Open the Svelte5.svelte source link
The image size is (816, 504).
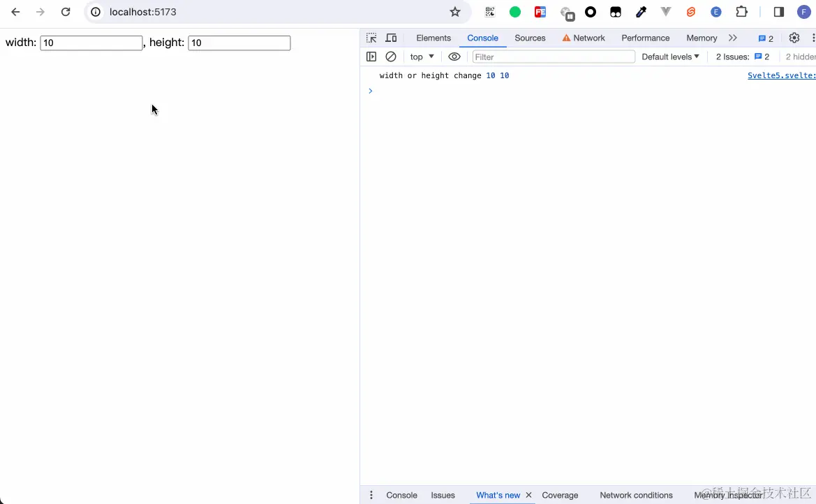(782, 75)
